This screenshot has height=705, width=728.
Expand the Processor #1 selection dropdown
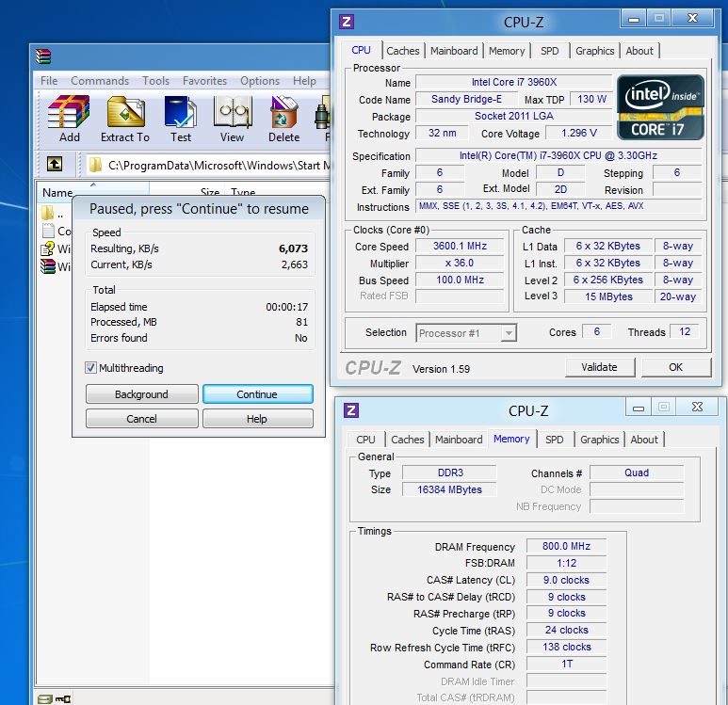coord(508,332)
